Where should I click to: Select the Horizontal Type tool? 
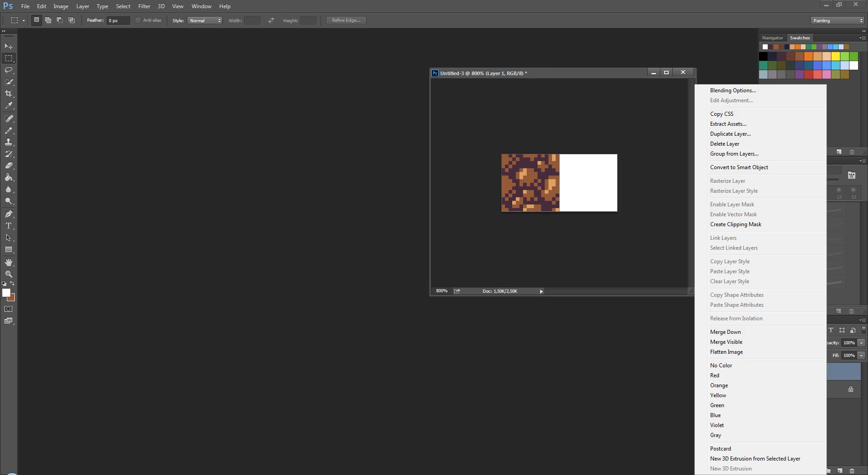coord(9,226)
